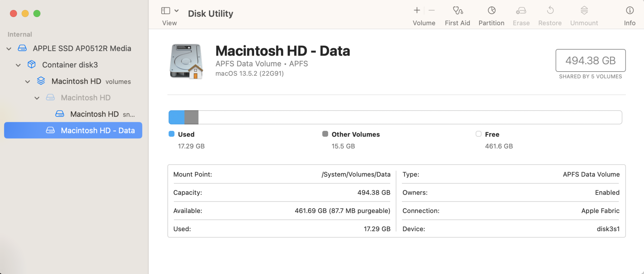The height and width of the screenshot is (274, 644).
Task: Click the volumes group stack icon
Action: coord(41,81)
